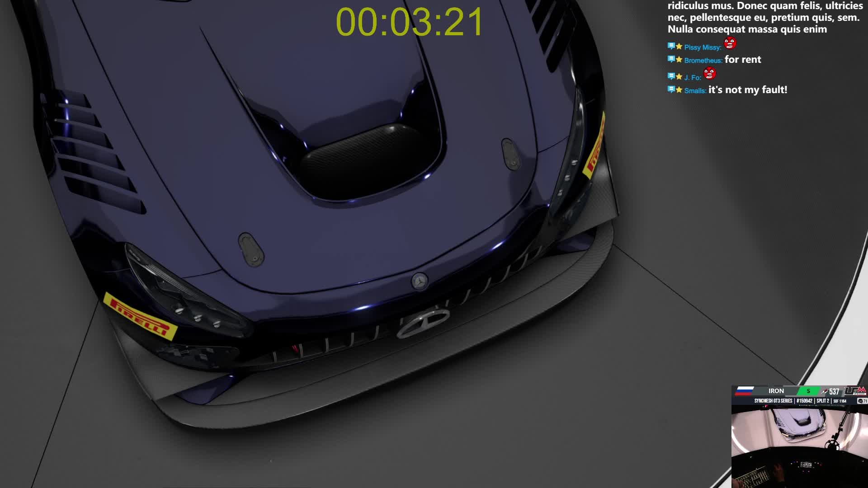
Task: Click the green S safety rating badge
Action: (808, 391)
